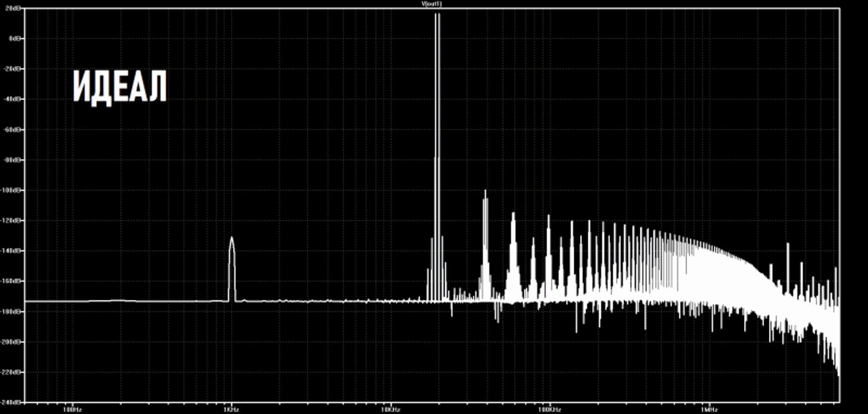The height and width of the screenshot is (414, 868).
Task: Click the 100KHz frequency axis label
Action: (x=549, y=410)
